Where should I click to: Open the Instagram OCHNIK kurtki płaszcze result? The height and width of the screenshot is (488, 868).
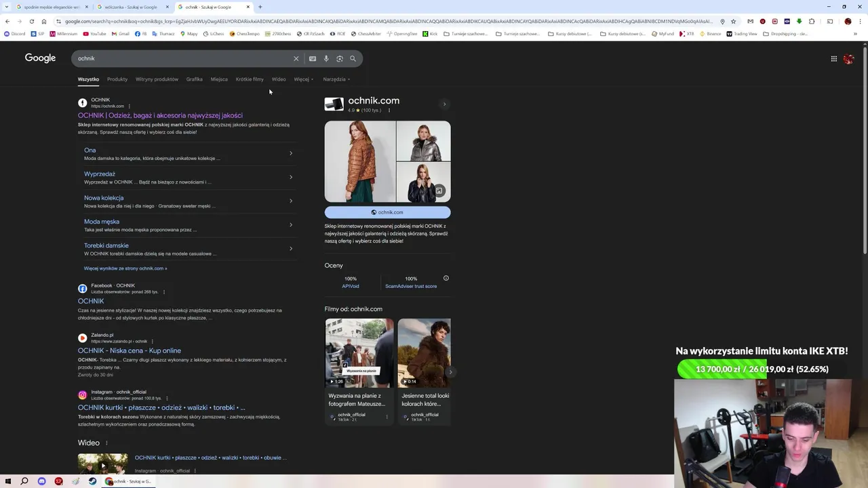(161, 407)
